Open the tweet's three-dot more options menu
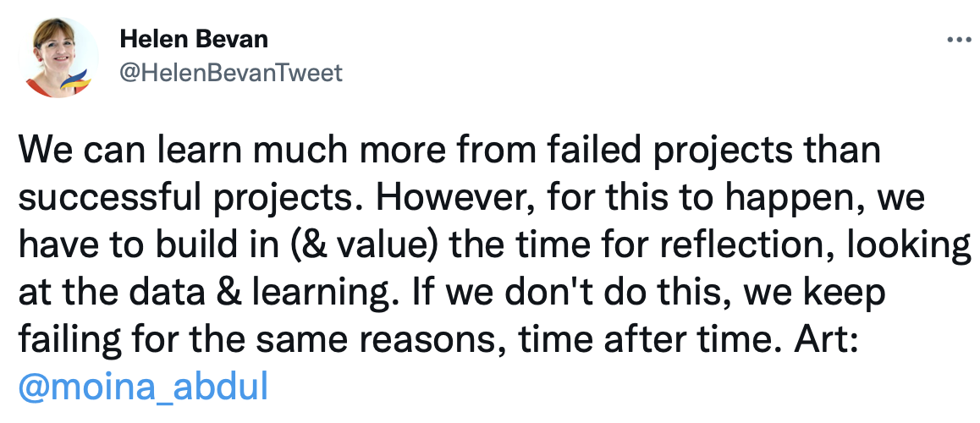Image resolution: width=980 pixels, height=423 pixels. click(959, 40)
